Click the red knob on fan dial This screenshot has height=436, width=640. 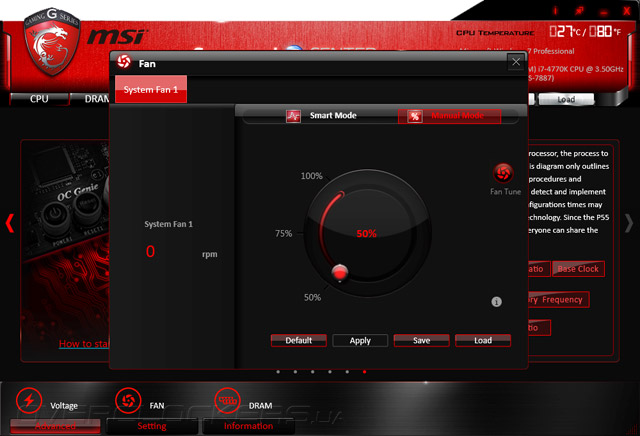click(x=340, y=272)
